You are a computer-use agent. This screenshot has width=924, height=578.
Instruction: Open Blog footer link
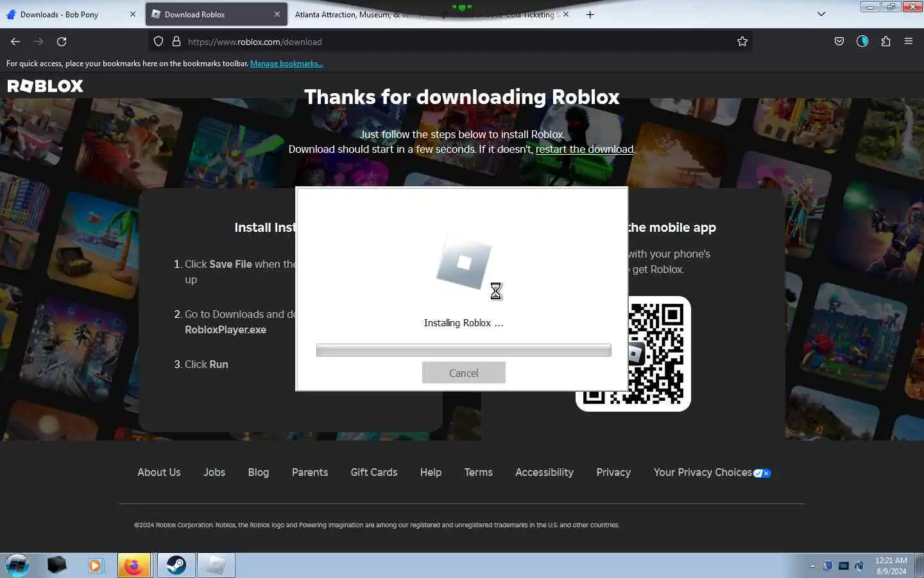pos(259,472)
